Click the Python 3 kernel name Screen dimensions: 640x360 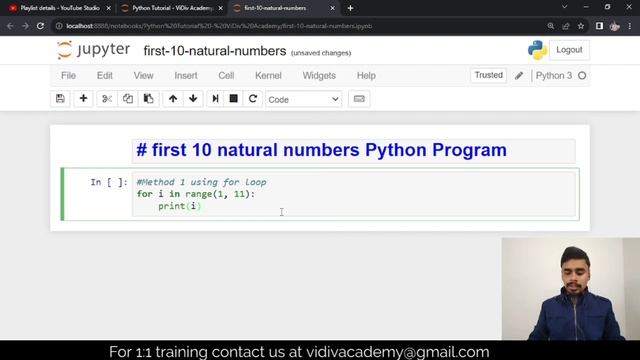click(x=553, y=76)
